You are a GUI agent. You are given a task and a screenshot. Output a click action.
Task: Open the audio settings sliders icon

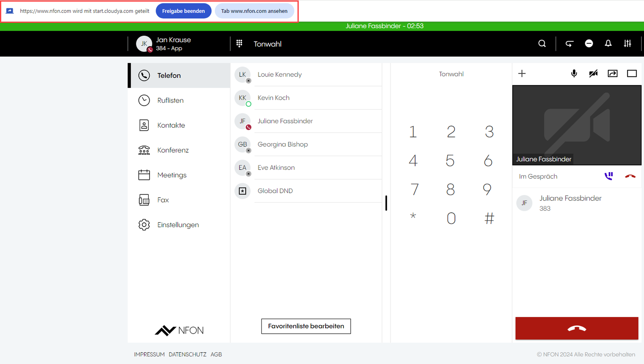click(x=627, y=43)
